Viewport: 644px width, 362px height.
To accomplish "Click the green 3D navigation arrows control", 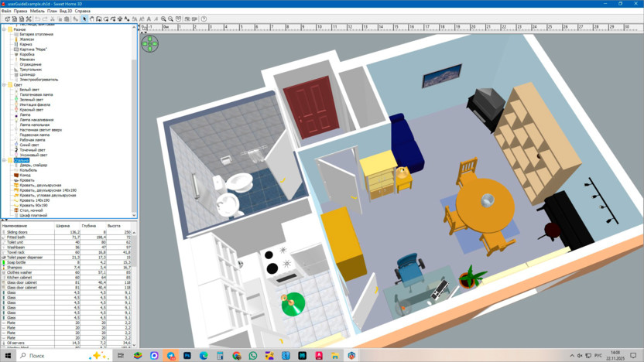I will [x=149, y=43].
